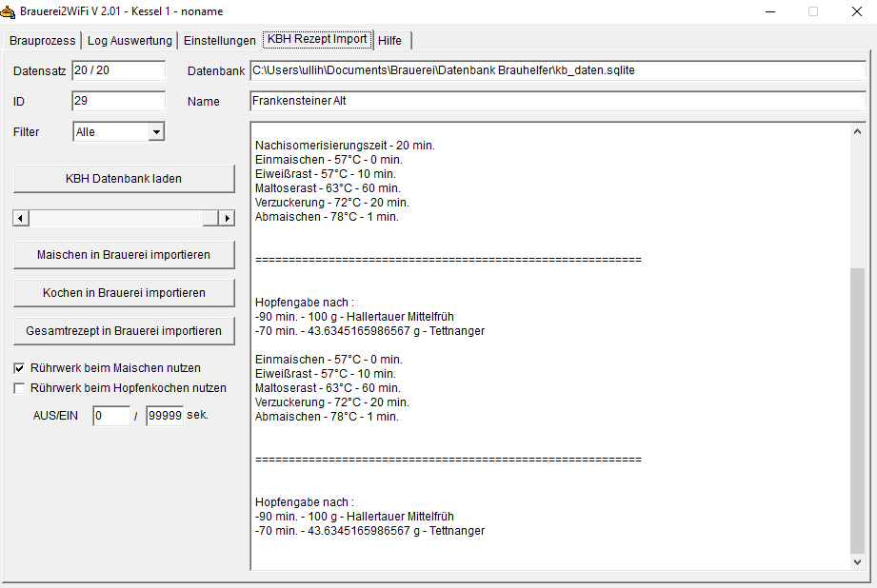The width and height of the screenshot is (877, 588).
Task: Select the Hilfe tab
Action: point(389,41)
